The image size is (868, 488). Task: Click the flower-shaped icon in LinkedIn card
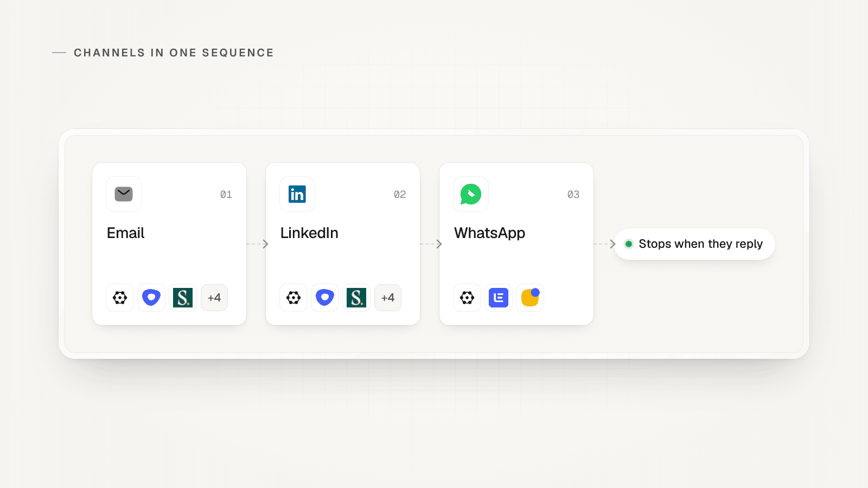point(293,298)
